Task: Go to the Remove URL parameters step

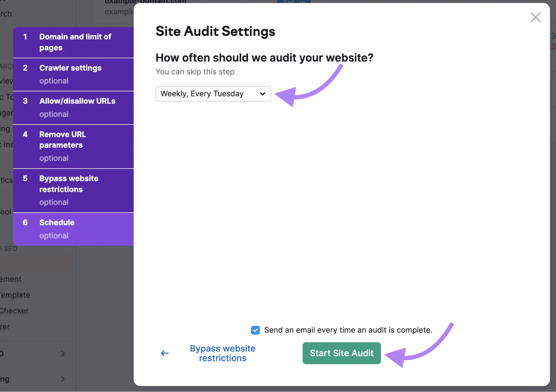Action: click(x=74, y=146)
